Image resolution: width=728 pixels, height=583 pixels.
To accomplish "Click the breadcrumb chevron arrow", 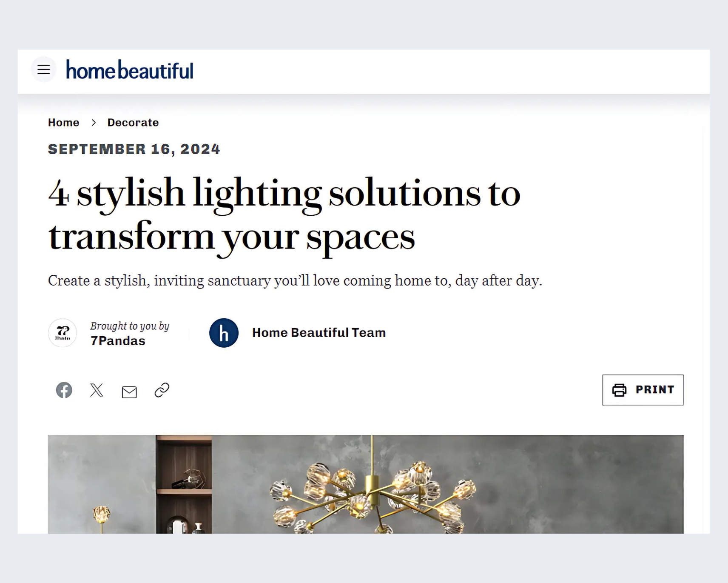I will tap(94, 123).
